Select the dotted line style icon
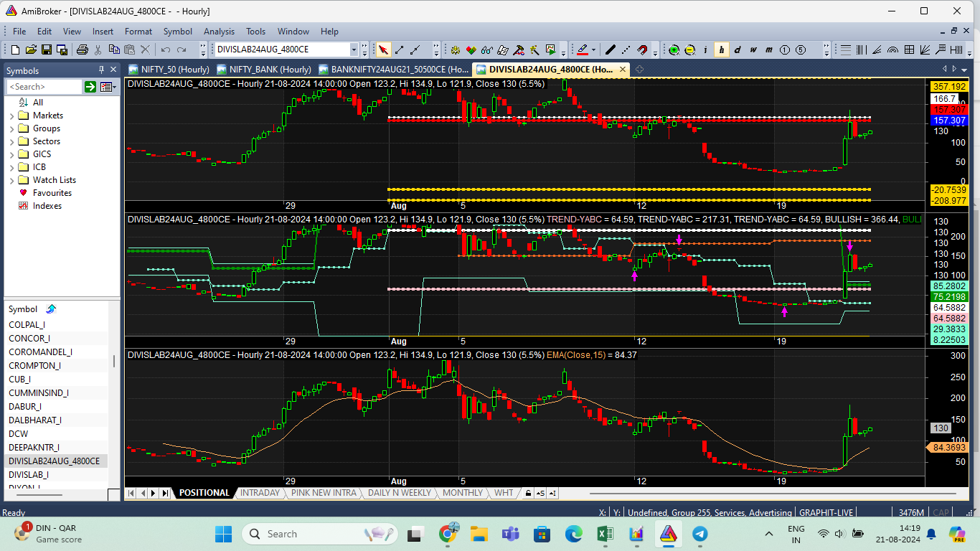 (626, 50)
